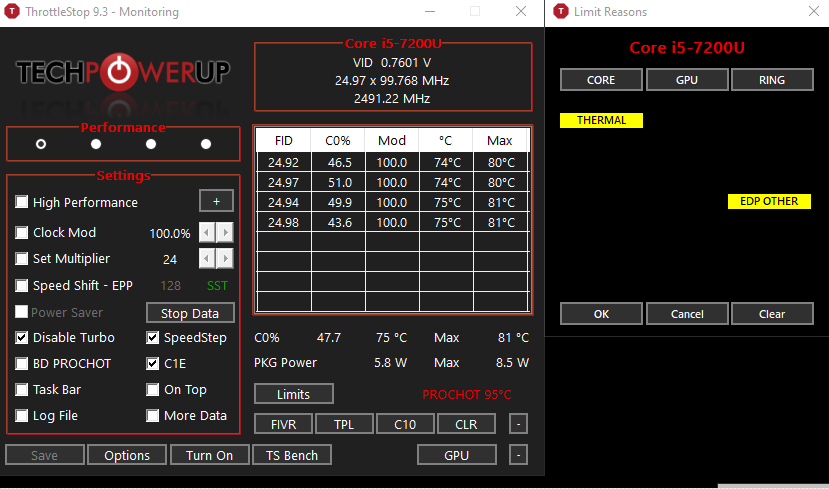This screenshot has height=489, width=829.
Task: Open the C10 states window
Action: [406, 424]
